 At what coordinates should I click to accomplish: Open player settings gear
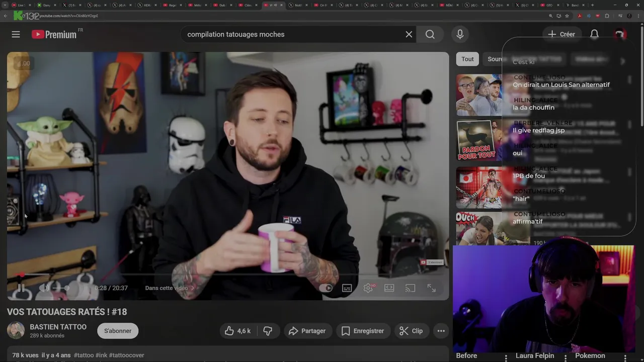(x=368, y=288)
